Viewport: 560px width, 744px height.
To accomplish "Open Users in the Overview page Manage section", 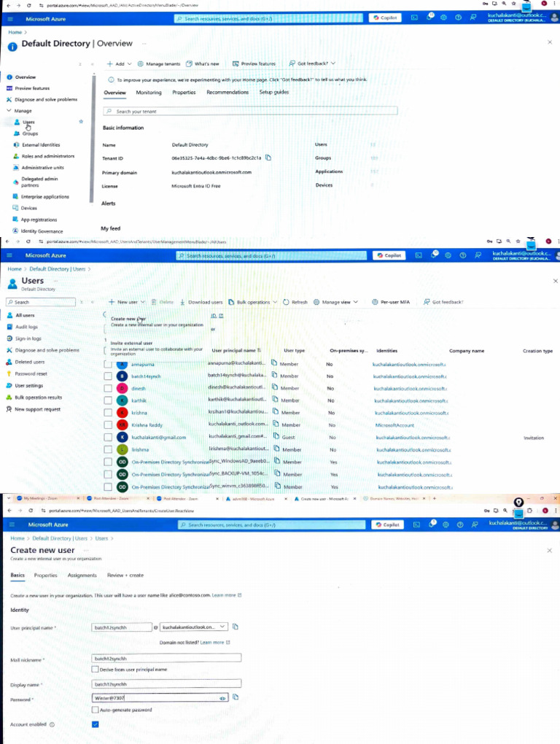I will (28, 122).
